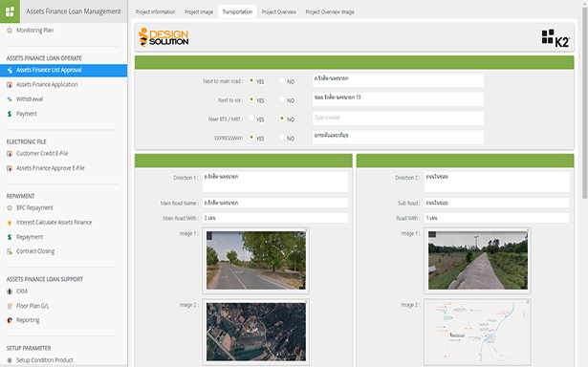This screenshot has width=588, height=367.
Task: Open Assets Finance Application link
Action: pyautogui.click(x=47, y=85)
